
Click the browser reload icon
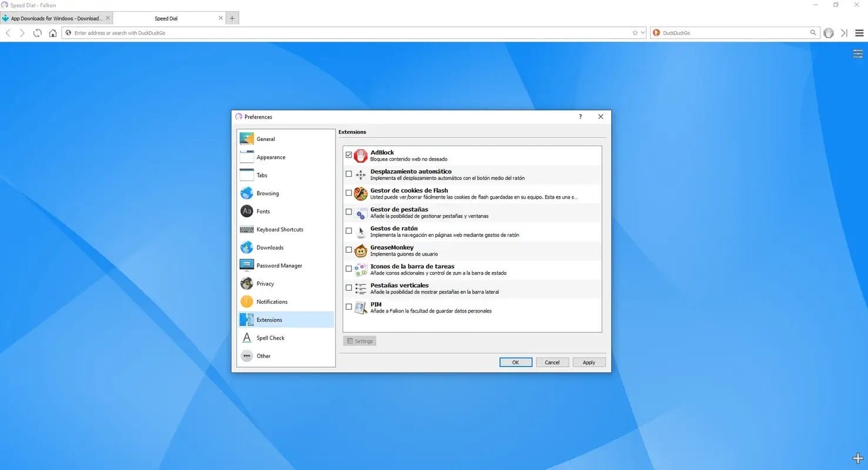[x=38, y=33]
